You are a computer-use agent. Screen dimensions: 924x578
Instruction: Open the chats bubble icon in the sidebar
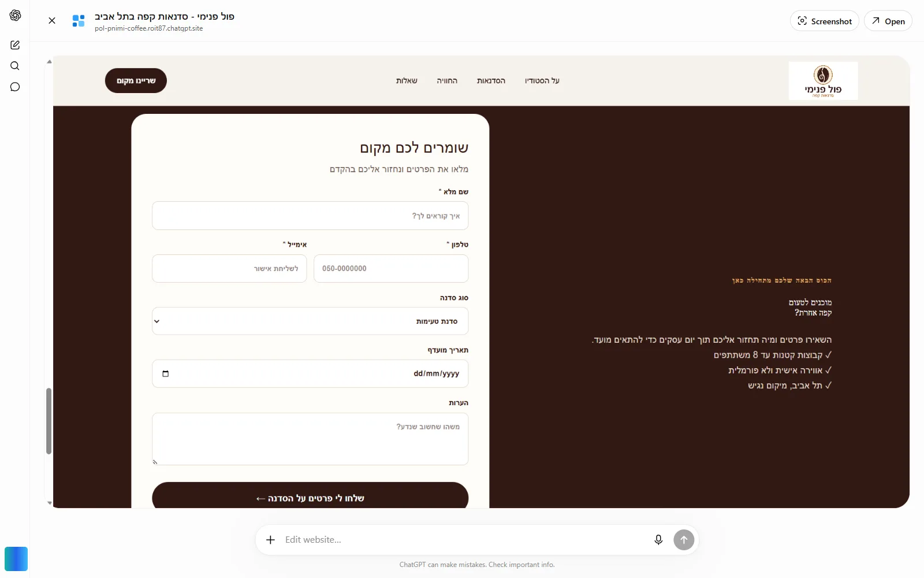[15, 87]
